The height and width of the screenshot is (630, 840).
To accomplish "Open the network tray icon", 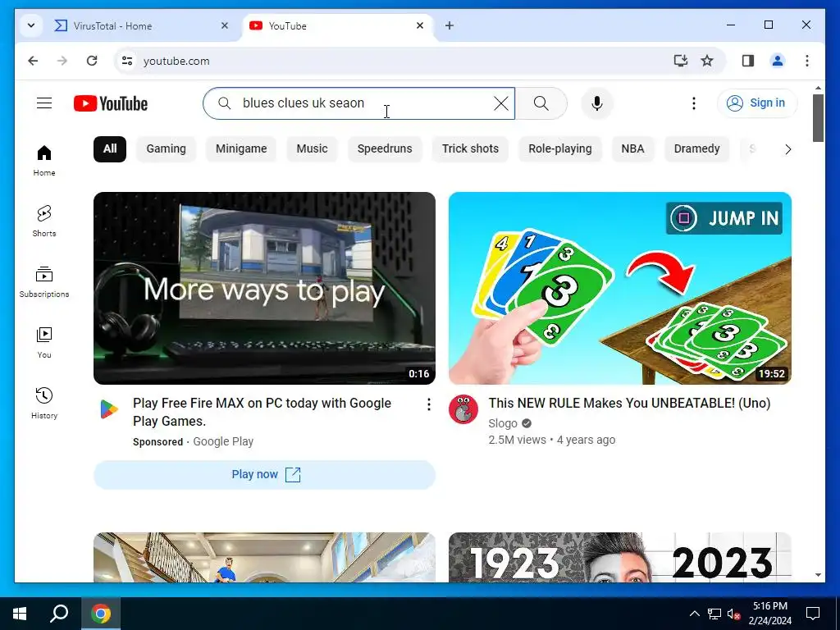I will tap(714, 614).
